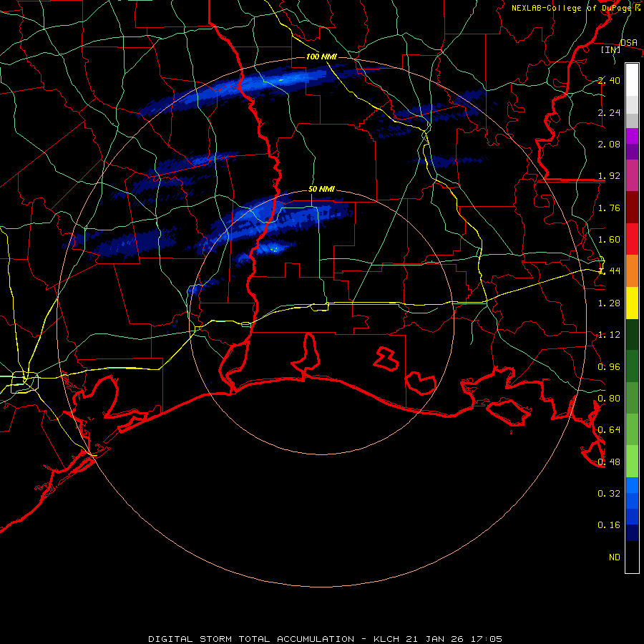
Task: Click the 0.32 legend value
Action: tap(609, 494)
